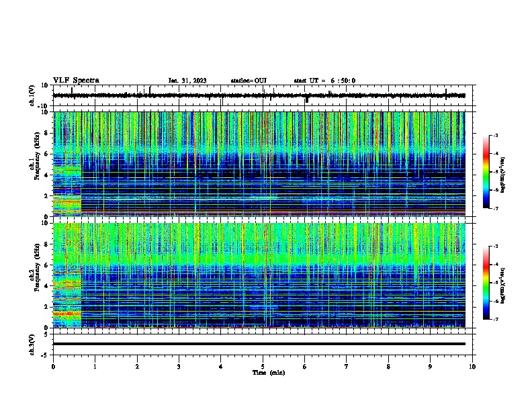Click the ch.2 spectrogram plot
This screenshot has width=532, height=411.
coord(259,275)
